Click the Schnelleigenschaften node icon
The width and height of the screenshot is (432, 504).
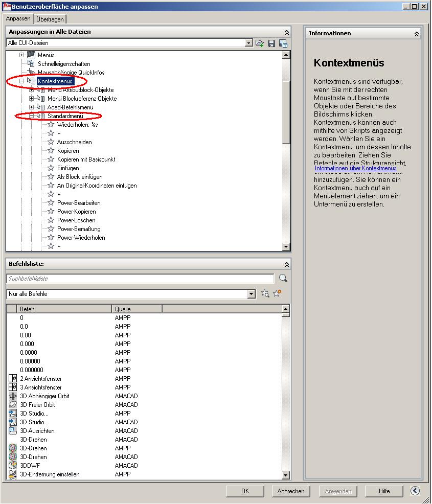pyautogui.click(x=31, y=64)
